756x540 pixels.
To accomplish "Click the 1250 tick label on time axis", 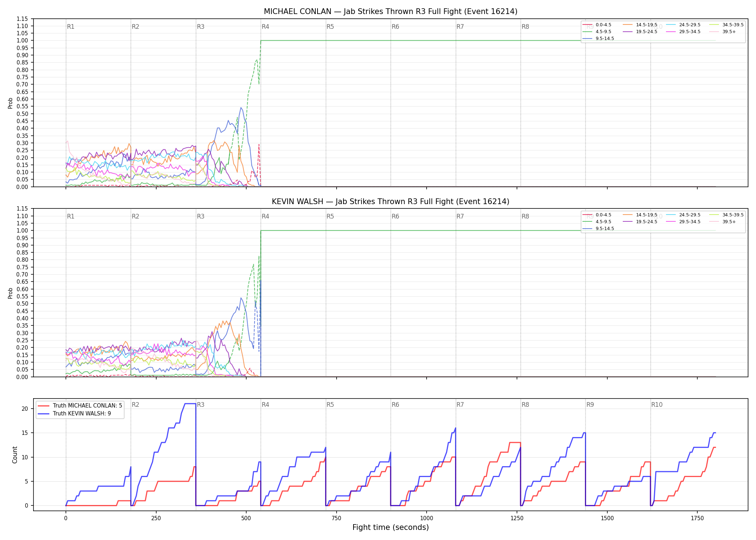I will click(x=517, y=518).
